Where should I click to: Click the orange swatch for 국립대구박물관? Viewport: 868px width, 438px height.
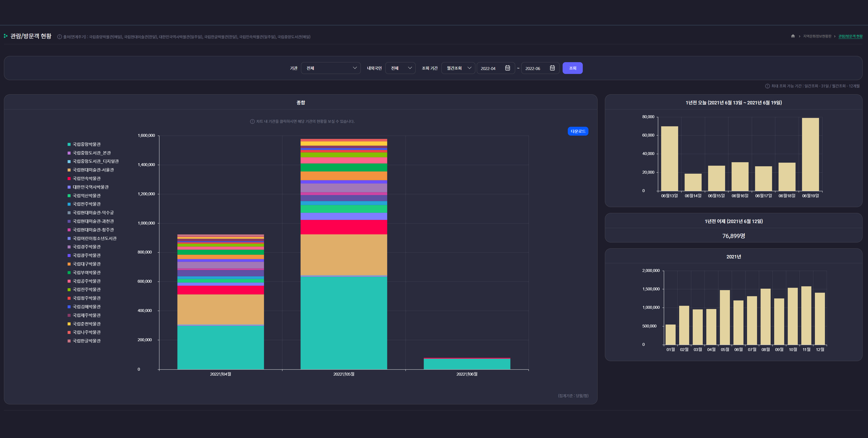(x=69, y=264)
